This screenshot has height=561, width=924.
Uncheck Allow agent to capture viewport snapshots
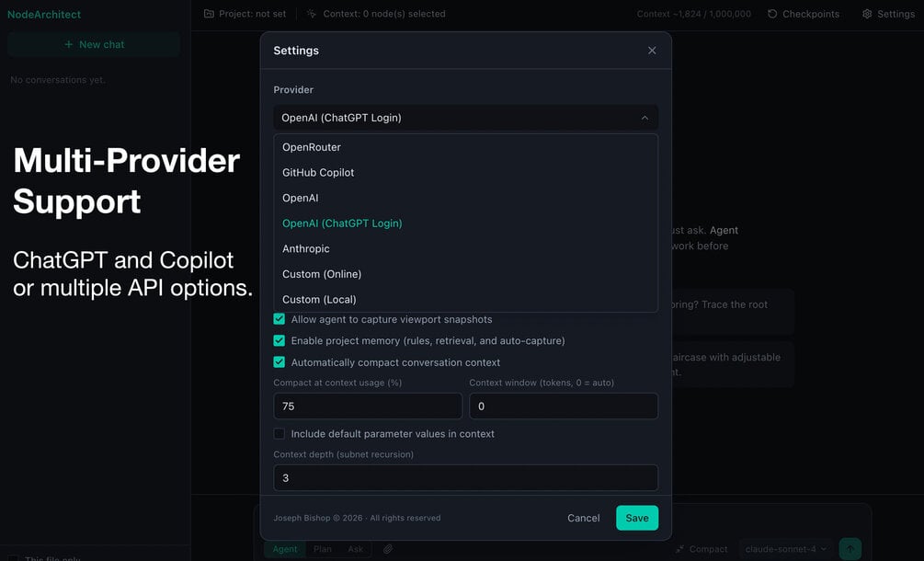coord(279,319)
